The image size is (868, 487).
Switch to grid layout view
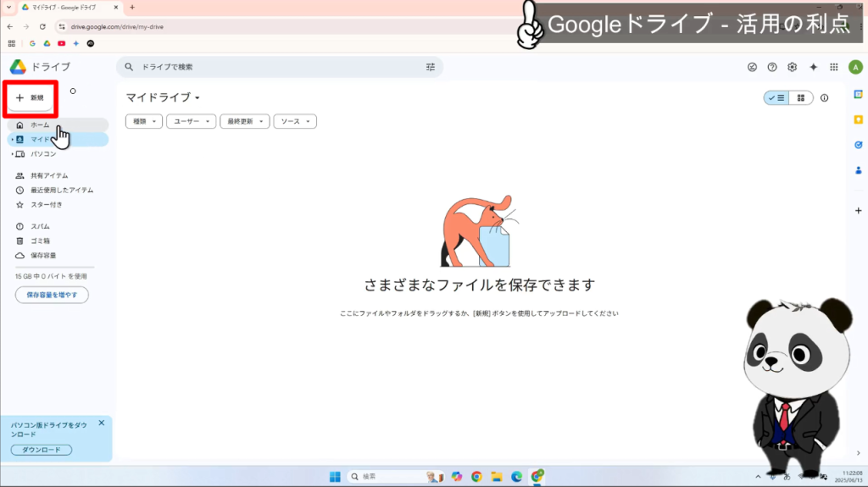(x=800, y=98)
